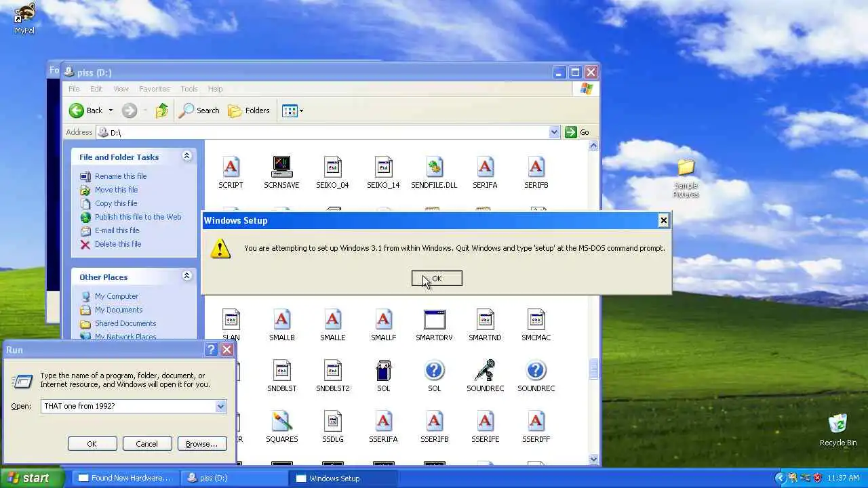The width and height of the screenshot is (868, 488).
Task: Select the SSERIFB font icon
Action: 434,421
